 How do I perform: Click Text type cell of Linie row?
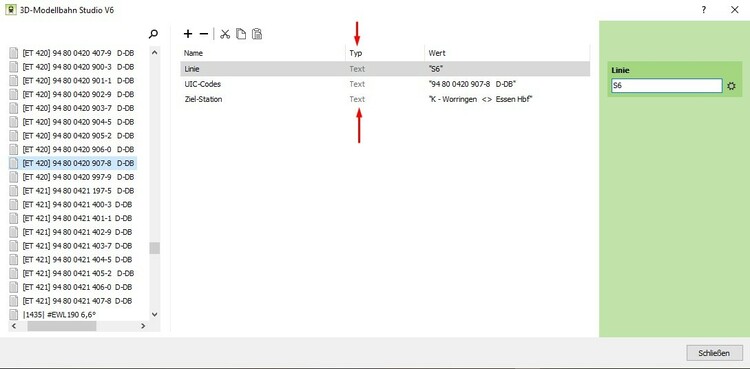click(357, 69)
